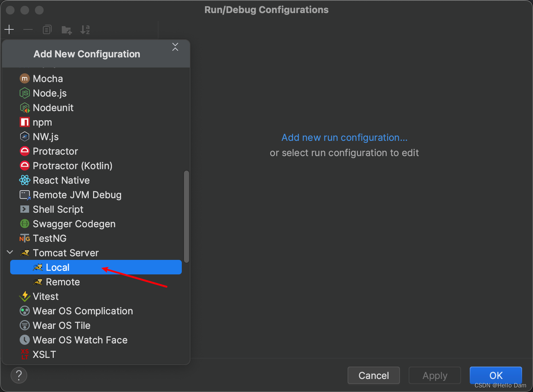
Task: Click the React Native atom icon
Action: pyautogui.click(x=25, y=180)
